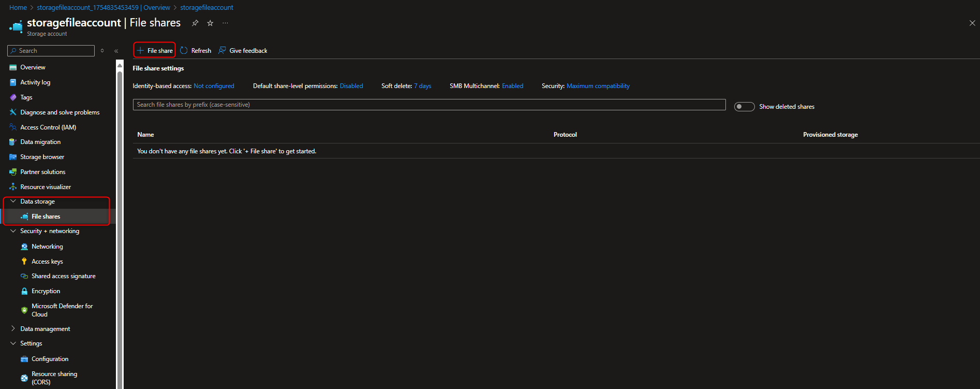Click the Diagnose and solve problems icon
Screen dimensions: 980x389
click(13, 112)
